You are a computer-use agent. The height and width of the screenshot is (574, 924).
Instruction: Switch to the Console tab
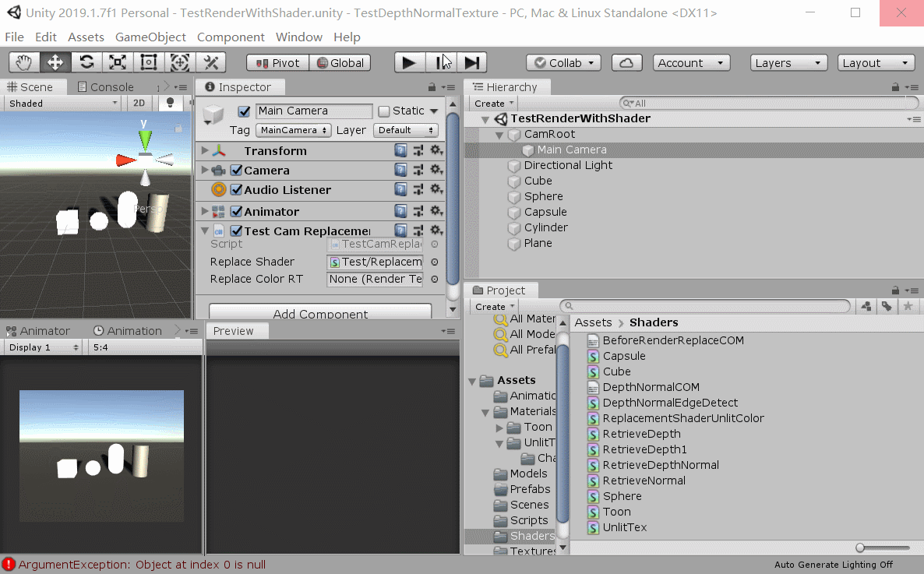click(105, 87)
